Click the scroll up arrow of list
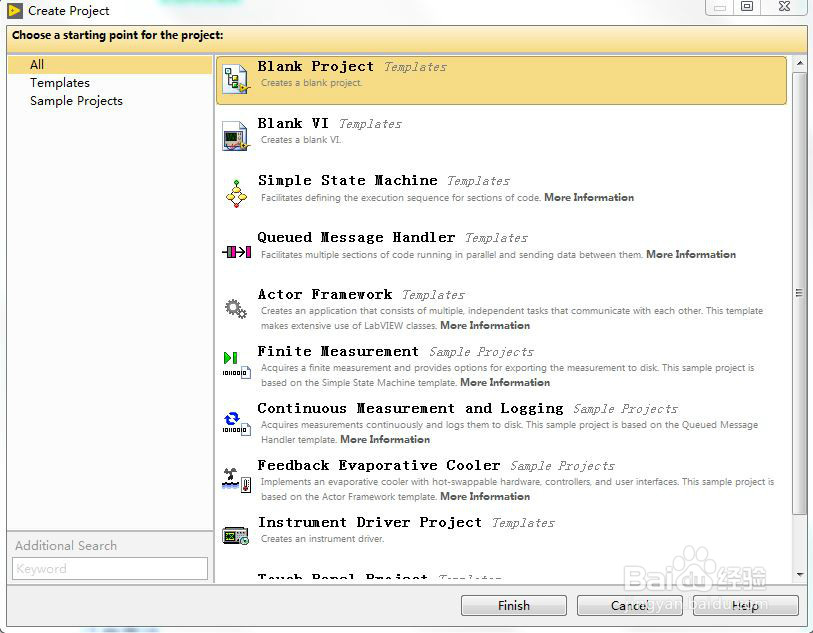 tap(800, 64)
